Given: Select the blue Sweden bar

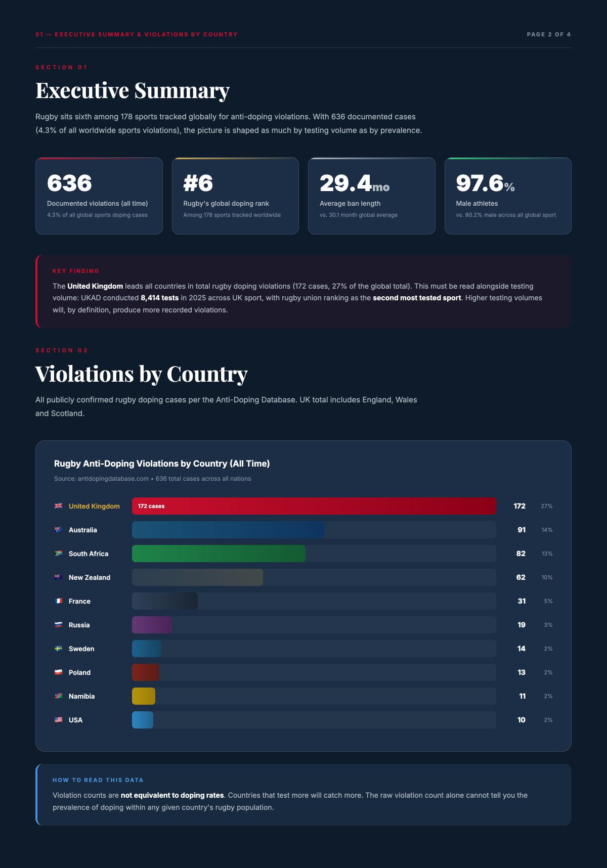Looking at the screenshot, I should click(147, 649).
